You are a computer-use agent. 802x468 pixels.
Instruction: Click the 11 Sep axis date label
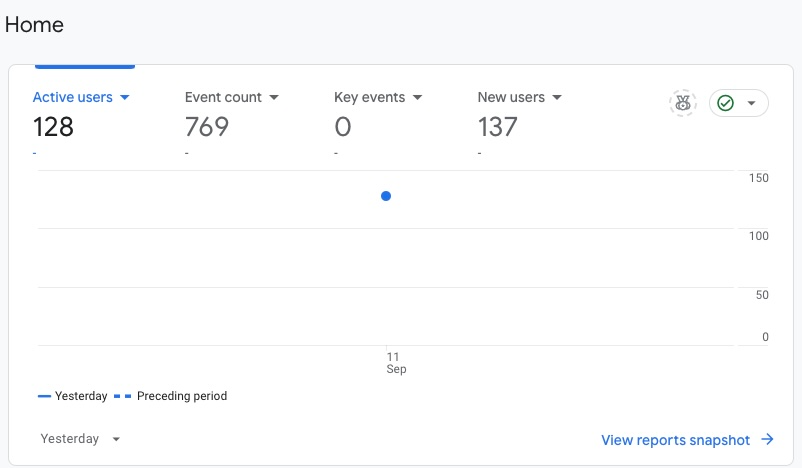[x=394, y=363]
